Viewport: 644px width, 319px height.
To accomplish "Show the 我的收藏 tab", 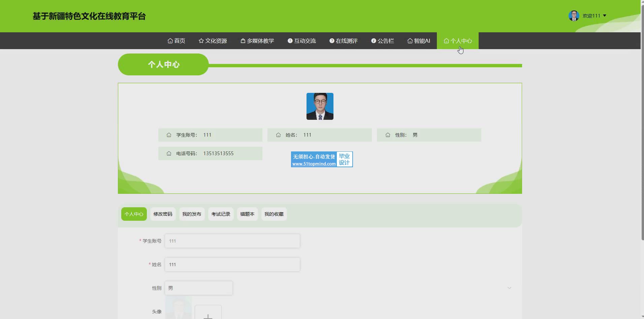I will pyautogui.click(x=274, y=214).
